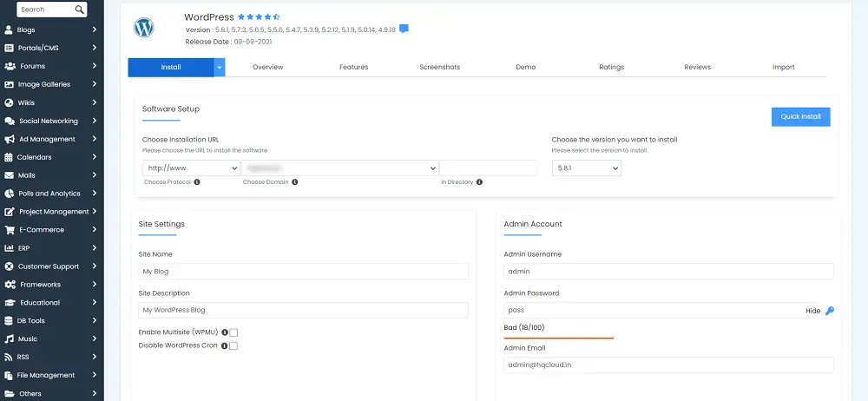Open the Screenshots tab
The height and width of the screenshot is (401, 868).
click(x=439, y=67)
